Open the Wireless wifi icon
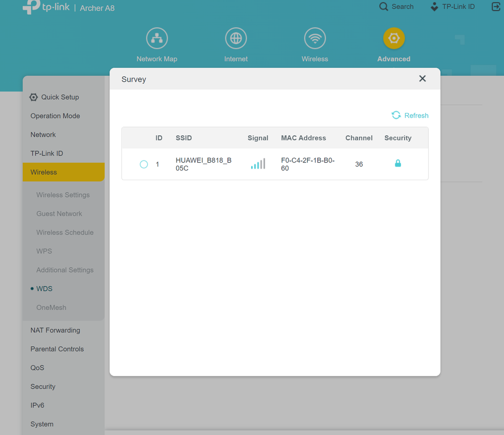 pyautogui.click(x=315, y=38)
